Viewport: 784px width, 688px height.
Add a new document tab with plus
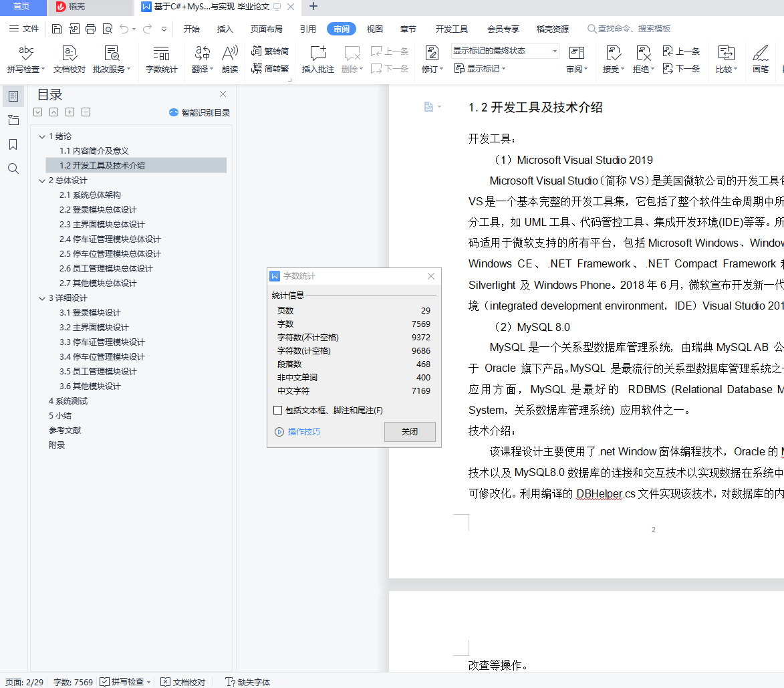pyautogui.click(x=313, y=7)
